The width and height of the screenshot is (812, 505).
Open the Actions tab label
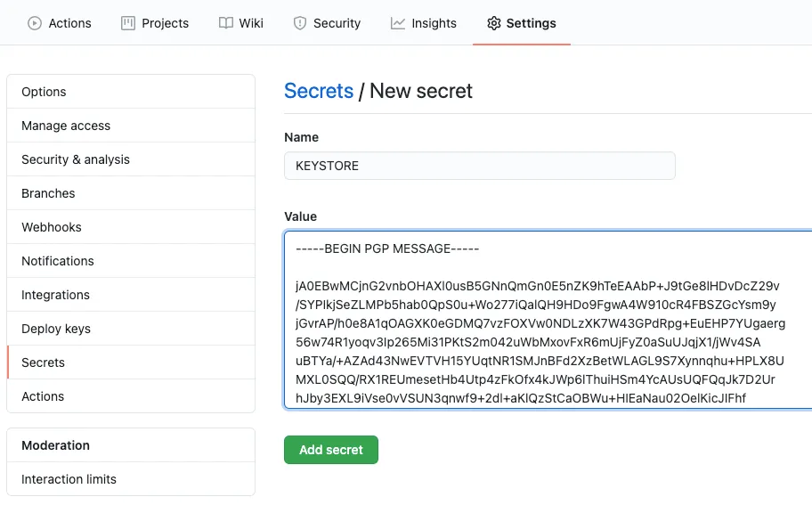click(x=70, y=23)
